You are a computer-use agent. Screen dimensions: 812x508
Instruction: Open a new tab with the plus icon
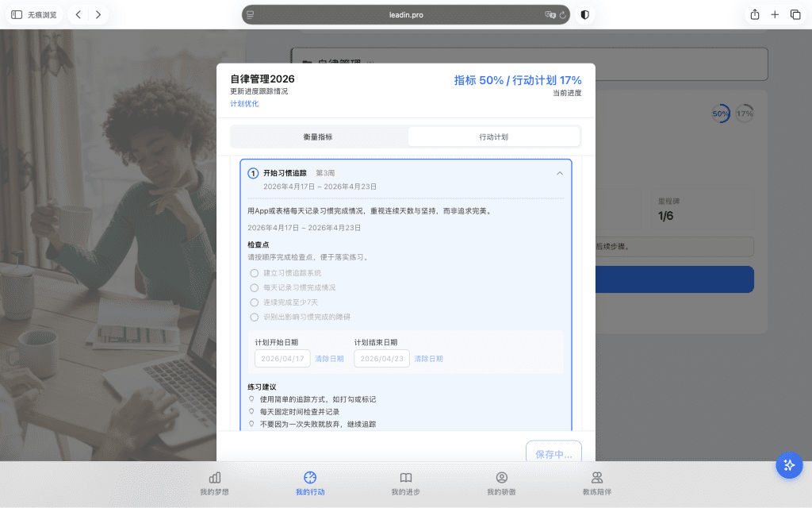775,14
